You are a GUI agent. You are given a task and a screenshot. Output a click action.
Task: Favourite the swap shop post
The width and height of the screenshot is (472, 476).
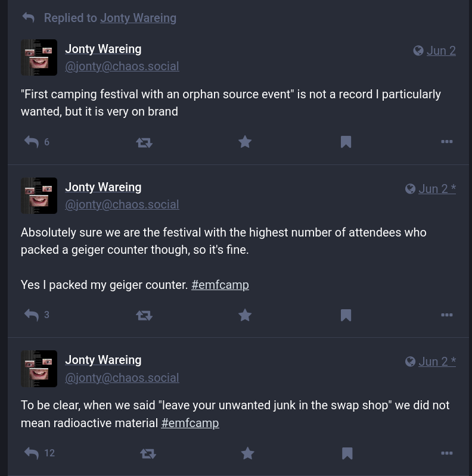pos(247,453)
